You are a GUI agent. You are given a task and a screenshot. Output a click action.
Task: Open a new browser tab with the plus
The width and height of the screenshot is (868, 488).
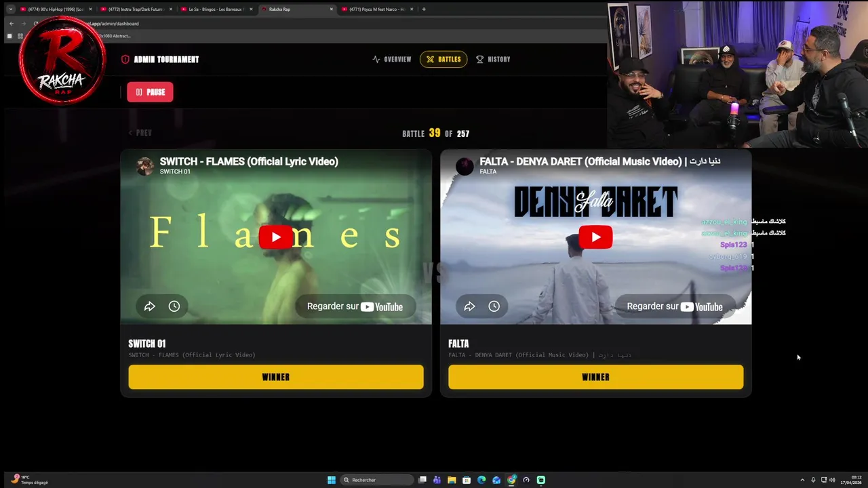click(x=424, y=9)
